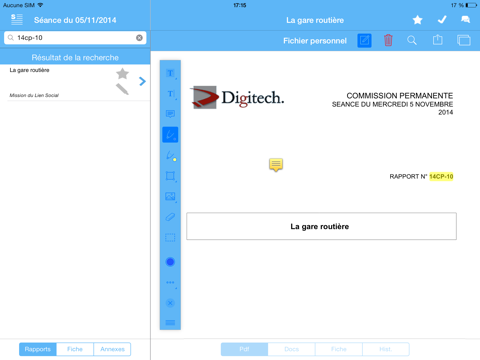Click the 'Mission du Lien Social' subtitle
480x360 pixels.
click(34, 95)
